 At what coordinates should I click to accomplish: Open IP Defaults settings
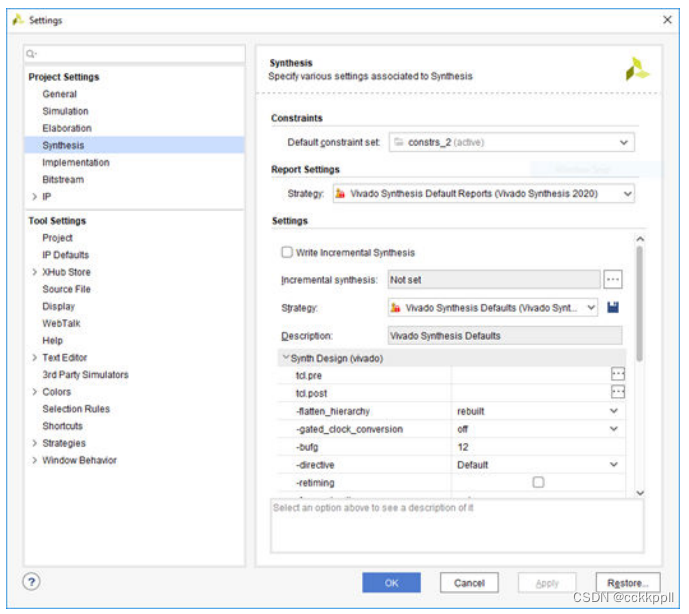(x=65, y=255)
